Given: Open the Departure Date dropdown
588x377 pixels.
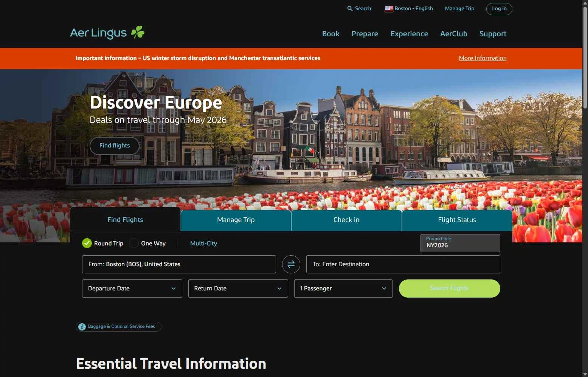Looking at the screenshot, I should pos(132,289).
